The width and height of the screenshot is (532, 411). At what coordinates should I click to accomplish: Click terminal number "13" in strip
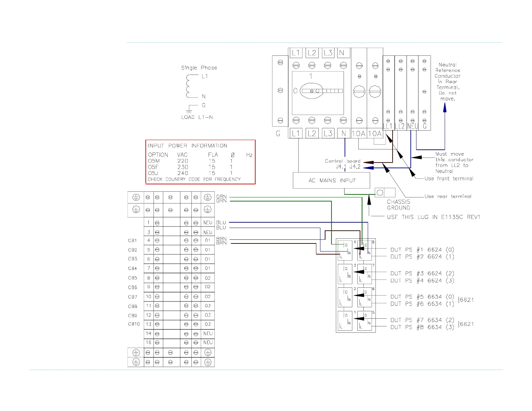(148, 324)
